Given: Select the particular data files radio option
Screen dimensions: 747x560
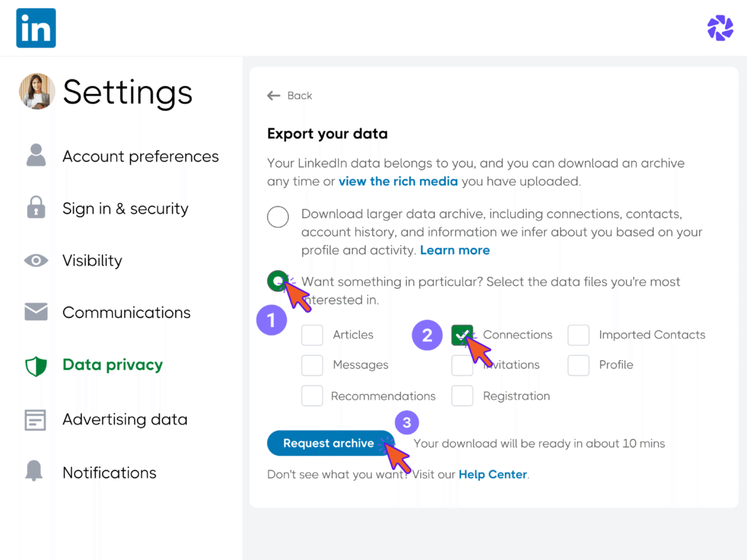Looking at the screenshot, I should pyautogui.click(x=278, y=281).
